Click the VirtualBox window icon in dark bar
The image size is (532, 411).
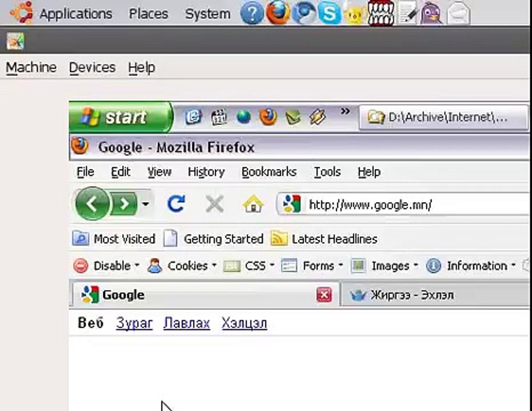tap(15, 41)
